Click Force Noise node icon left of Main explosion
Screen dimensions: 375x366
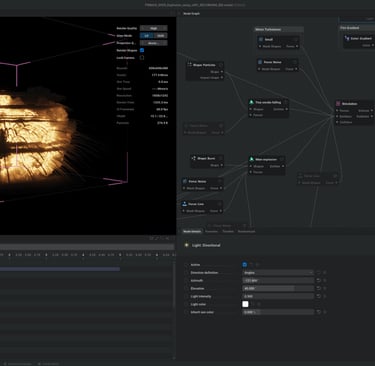click(185, 181)
